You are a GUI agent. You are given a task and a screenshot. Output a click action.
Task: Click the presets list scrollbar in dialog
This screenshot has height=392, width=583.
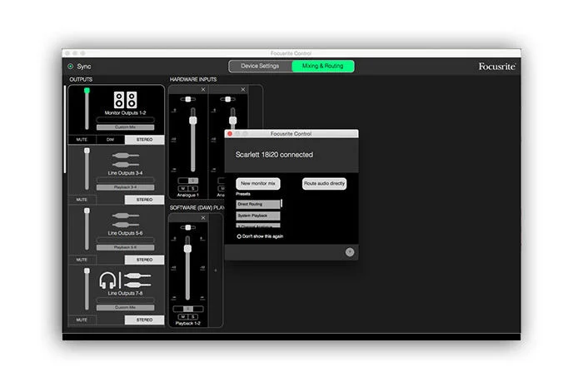point(282,203)
